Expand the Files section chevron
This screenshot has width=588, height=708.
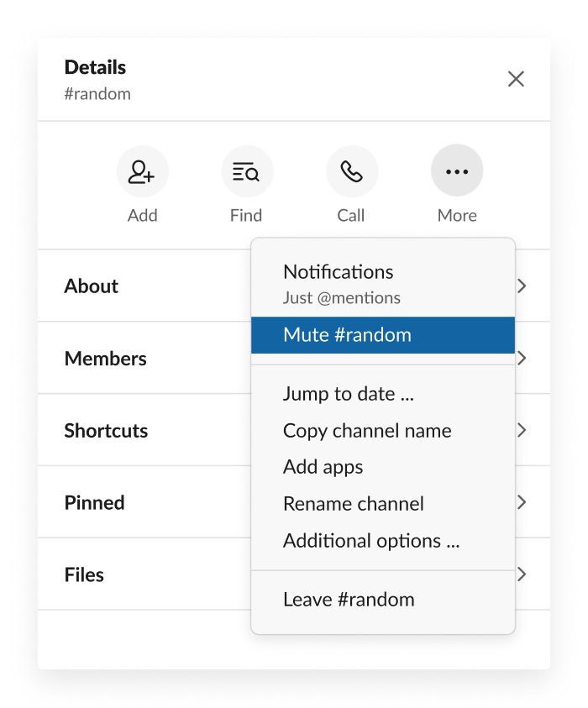pos(522,574)
